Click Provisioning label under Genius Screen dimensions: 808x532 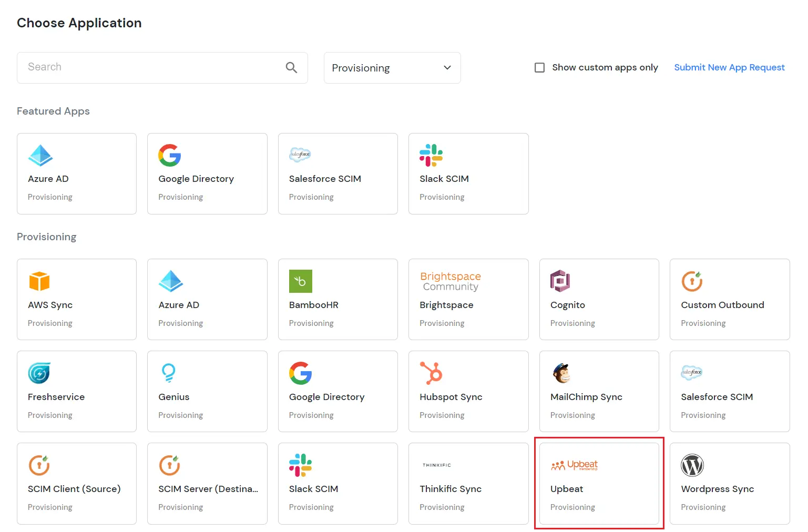180,415
